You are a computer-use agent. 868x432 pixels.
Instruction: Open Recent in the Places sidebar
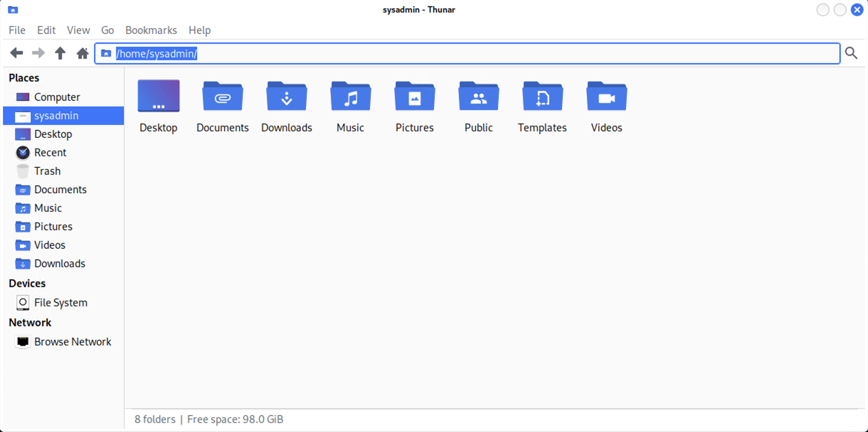(x=50, y=153)
